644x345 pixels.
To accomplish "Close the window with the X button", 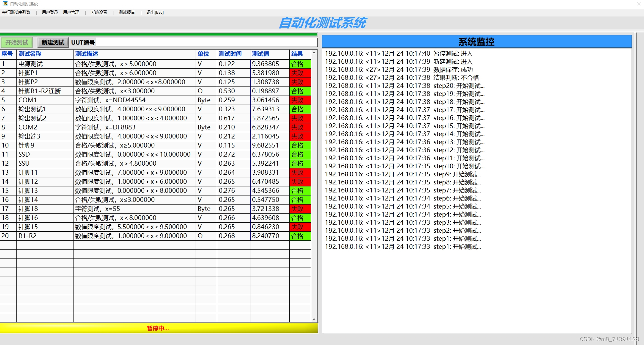I will click(x=639, y=4).
